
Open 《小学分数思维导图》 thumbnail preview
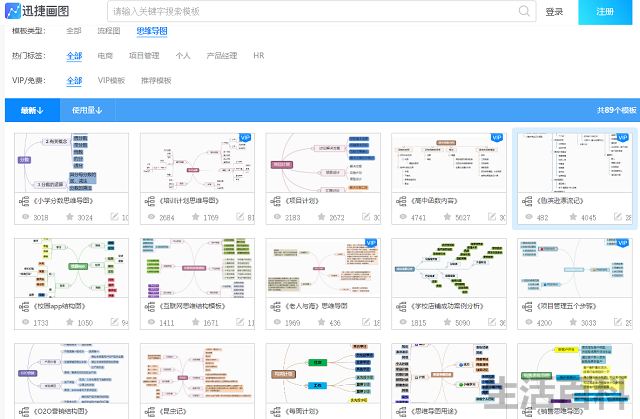tap(71, 162)
